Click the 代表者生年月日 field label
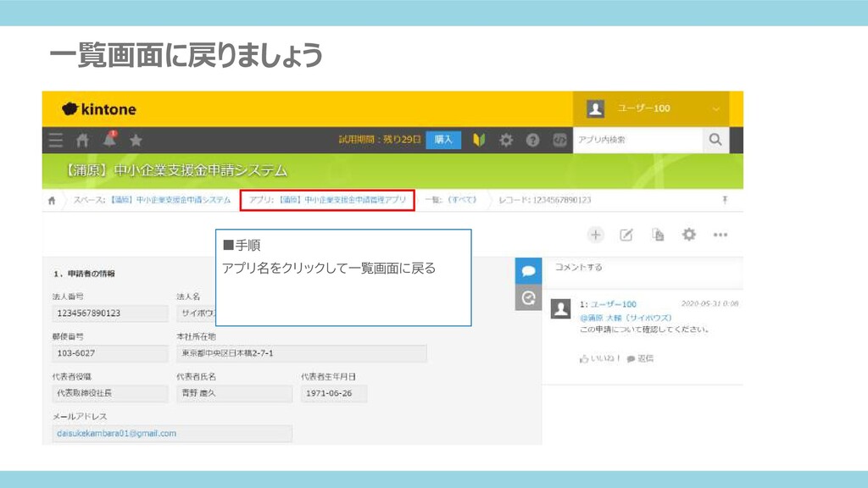Screen dimensions: 868x488 328,377
